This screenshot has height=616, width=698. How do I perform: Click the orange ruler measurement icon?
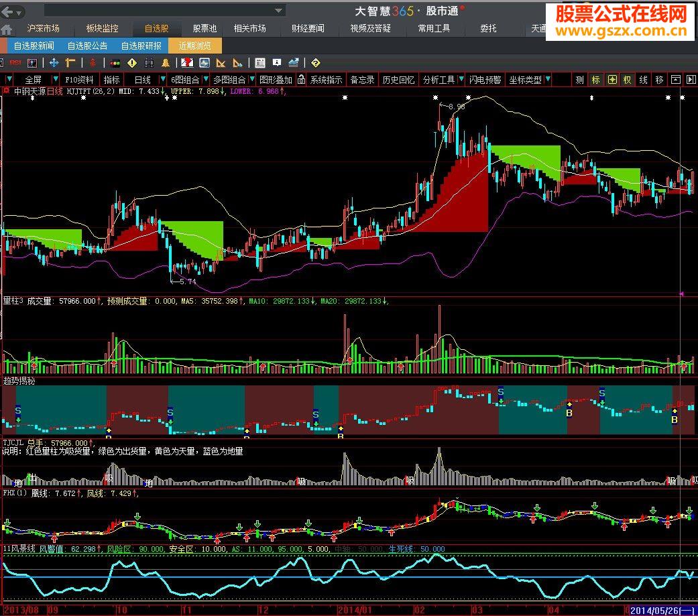click(x=70, y=63)
